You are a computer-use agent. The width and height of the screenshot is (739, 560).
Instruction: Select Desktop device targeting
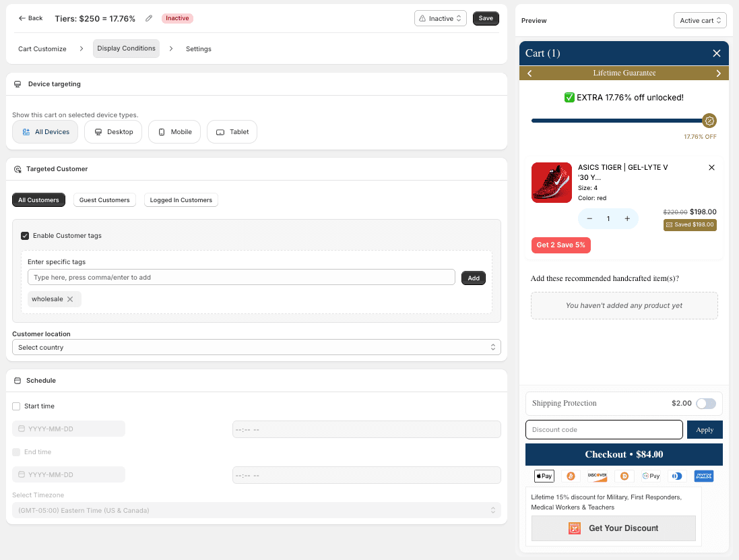[x=113, y=132]
